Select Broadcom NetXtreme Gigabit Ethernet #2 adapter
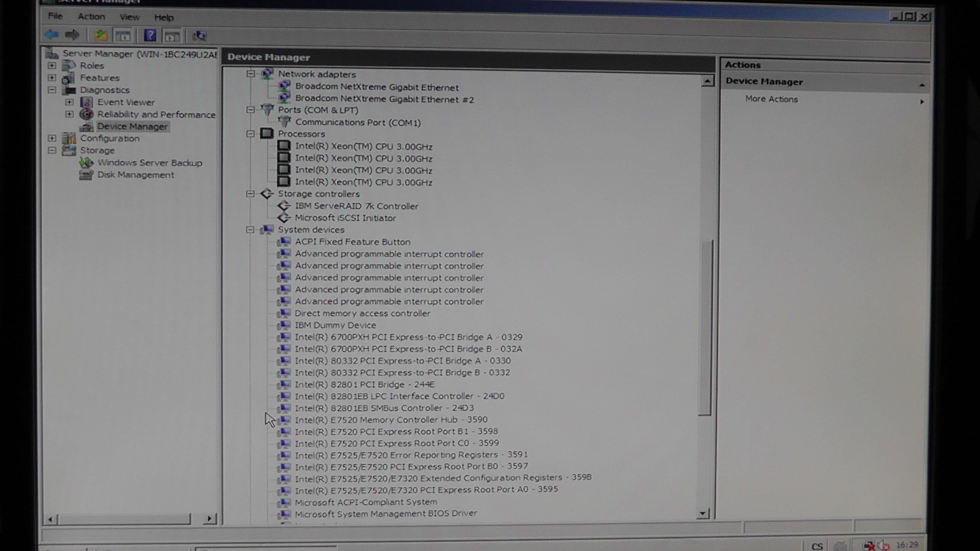This screenshot has width=980, height=551. pyautogui.click(x=384, y=99)
